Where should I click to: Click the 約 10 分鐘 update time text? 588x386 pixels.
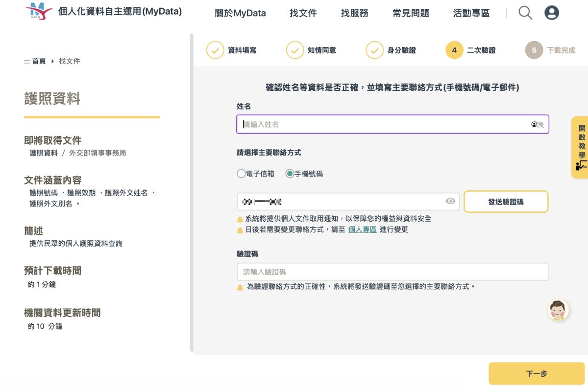[x=45, y=326]
